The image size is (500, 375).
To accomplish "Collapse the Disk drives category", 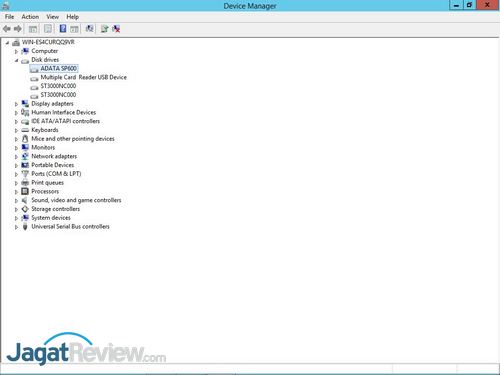I will 16,60.
